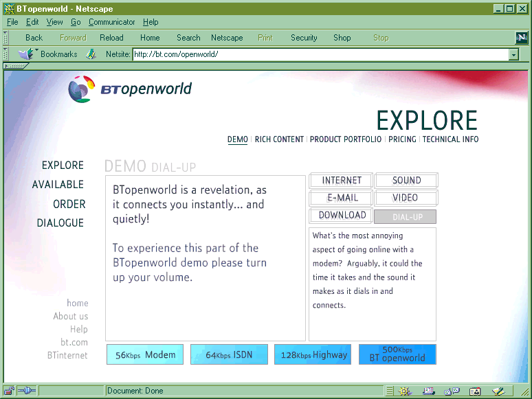The image size is (532, 399).
Task: Open the Edit menu
Action: 32,22
